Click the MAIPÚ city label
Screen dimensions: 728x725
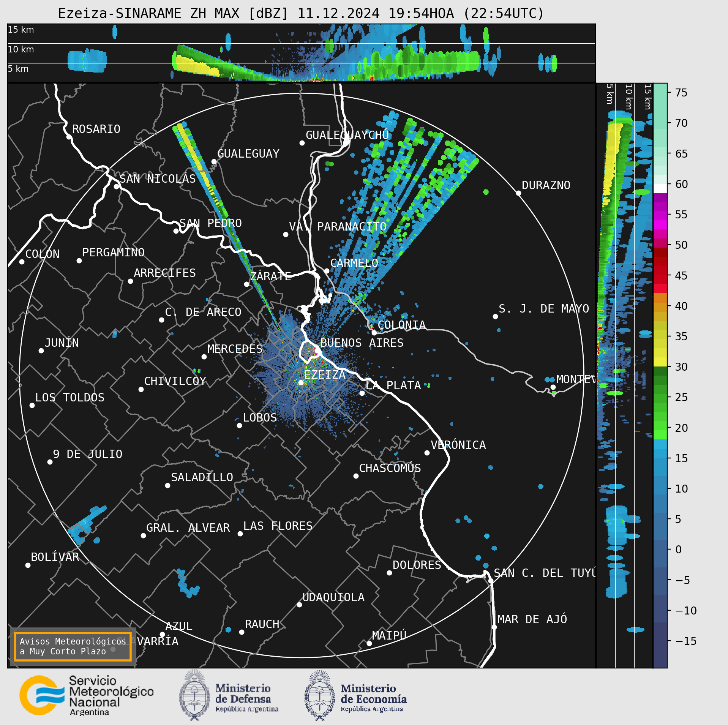(x=389, y=635)
